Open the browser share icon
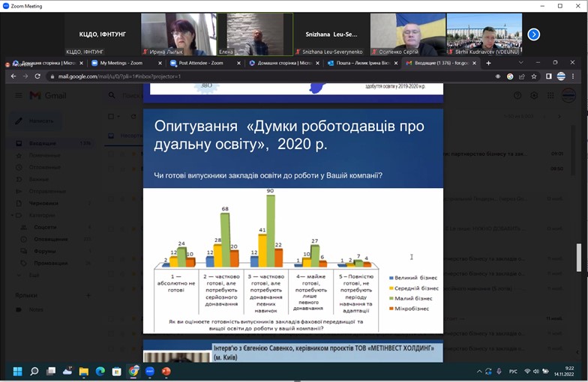Viewport: 588px width, 382px height. click(x=522, y=76)
